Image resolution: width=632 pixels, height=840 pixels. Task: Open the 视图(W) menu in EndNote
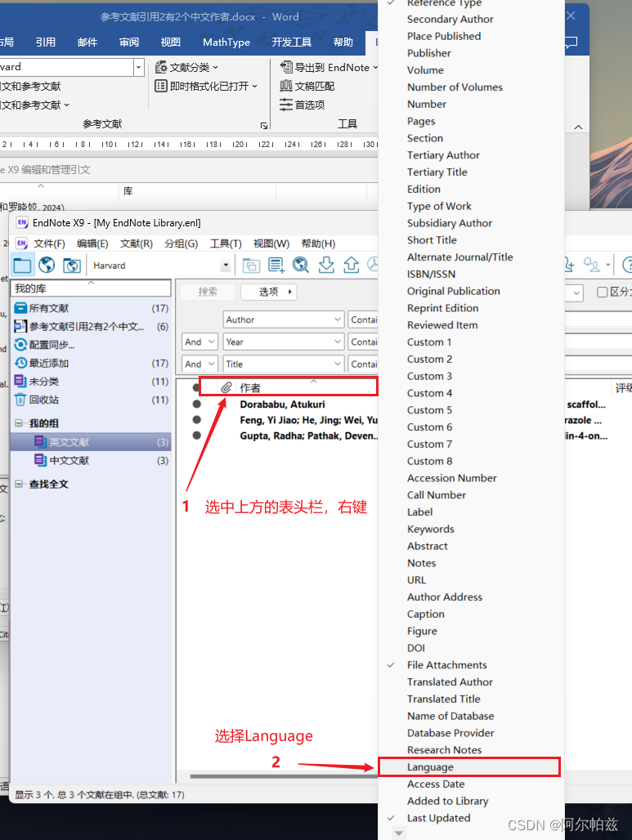pos(271,244)
